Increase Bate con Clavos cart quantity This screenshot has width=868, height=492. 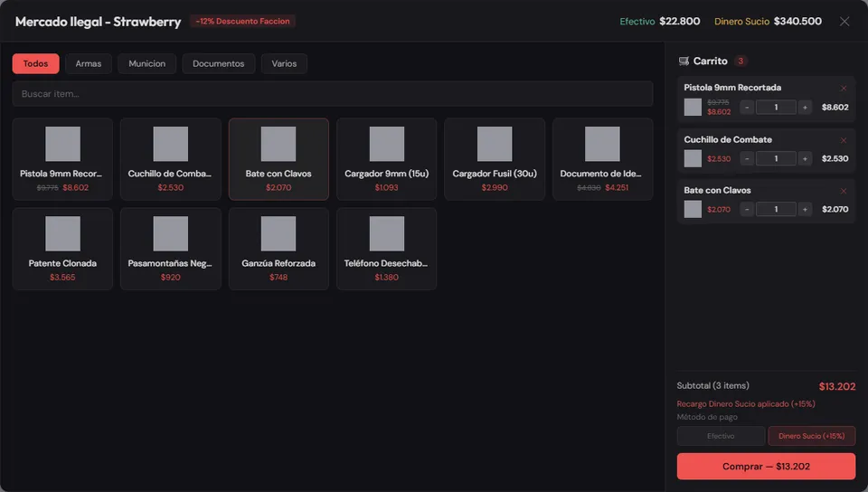[x=805, y=209]
